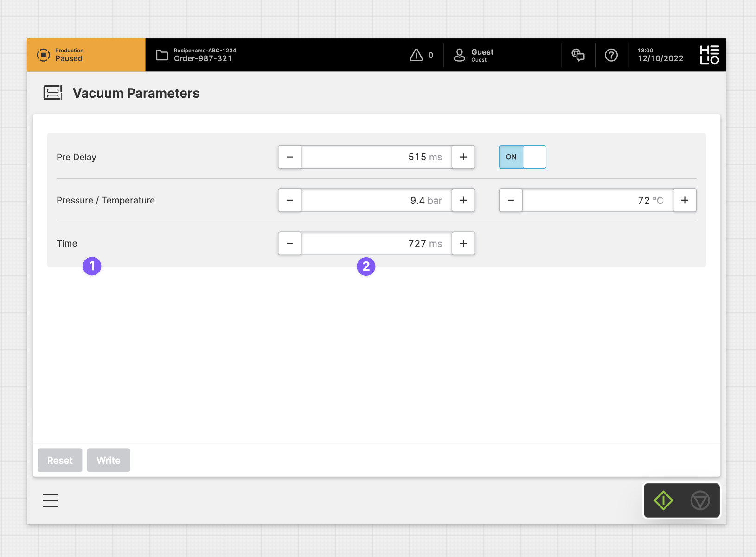This screenshot has height=557, width=756.
Task: Click the Guest user profile icon
Action: tap(459, 55)
